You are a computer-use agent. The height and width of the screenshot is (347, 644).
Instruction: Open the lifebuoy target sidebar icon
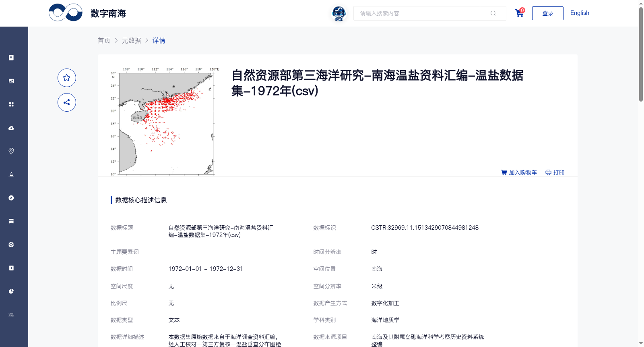pyautogui.click(x=11, y=245)
